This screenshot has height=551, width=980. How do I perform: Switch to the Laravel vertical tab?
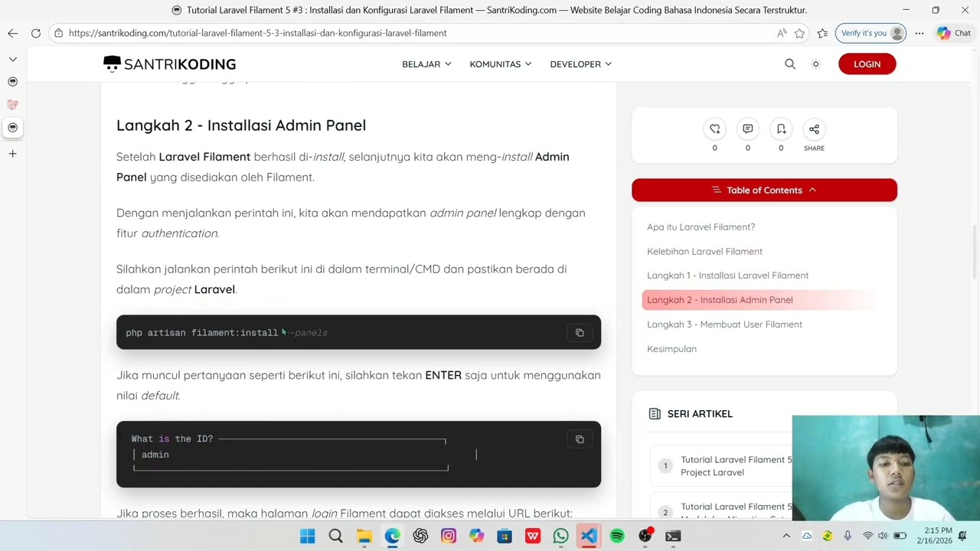(x=13, y=104)
